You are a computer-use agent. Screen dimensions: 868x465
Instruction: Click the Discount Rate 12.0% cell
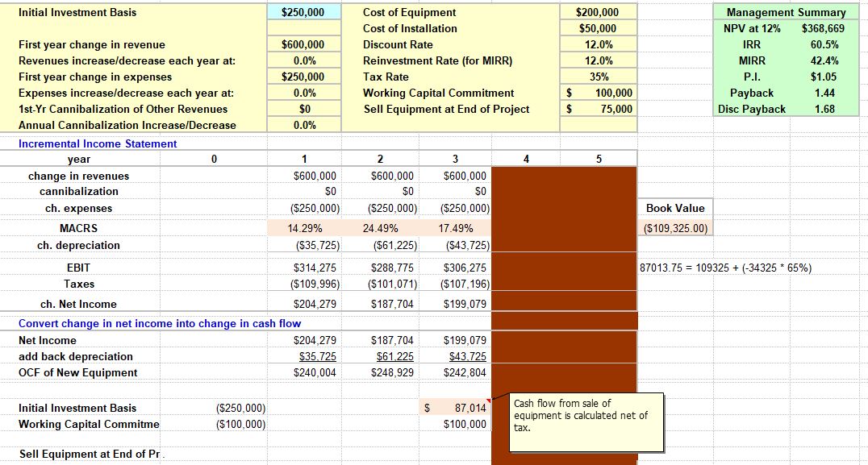[599, 44]
